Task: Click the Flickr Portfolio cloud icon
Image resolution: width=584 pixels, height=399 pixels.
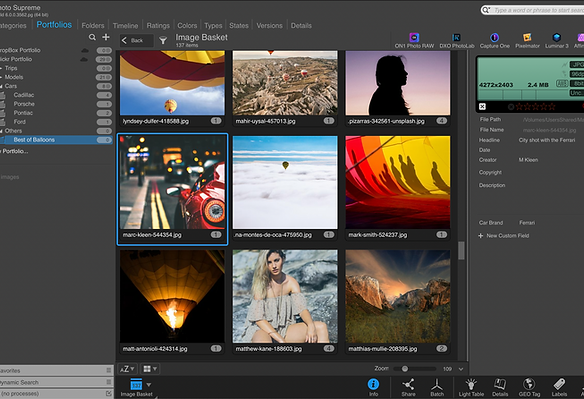Action: tap(84, 59)
